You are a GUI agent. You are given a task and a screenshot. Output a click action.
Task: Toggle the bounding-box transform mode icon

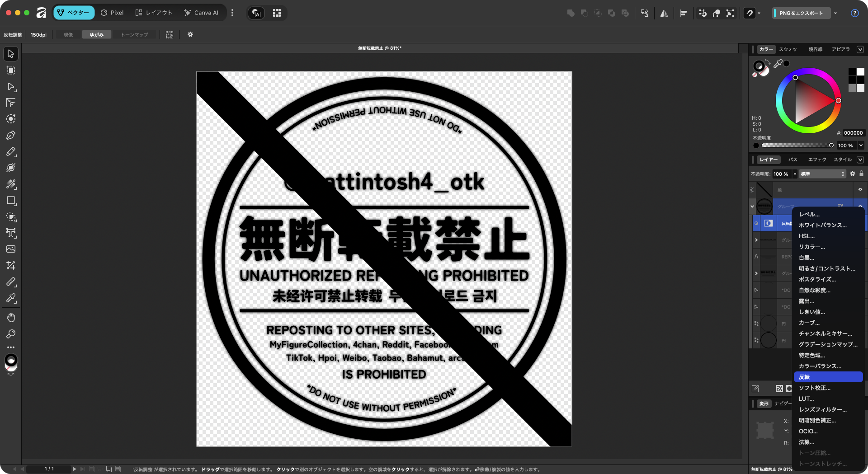point(730,13)
